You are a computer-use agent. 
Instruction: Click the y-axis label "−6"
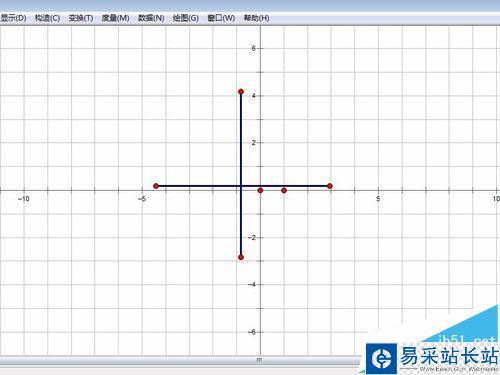coord(252,332)
